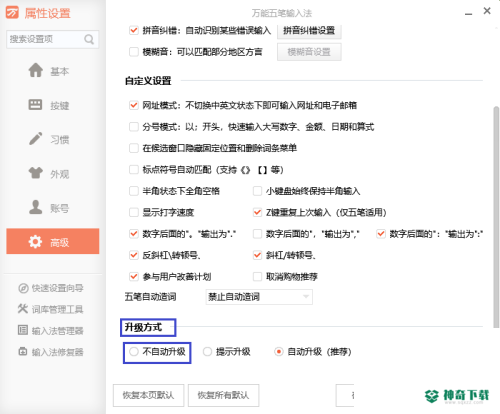Toggle 数字后面的"："输出为":" checkbox
The image size is (500, 414).
[x=381, y=234]
